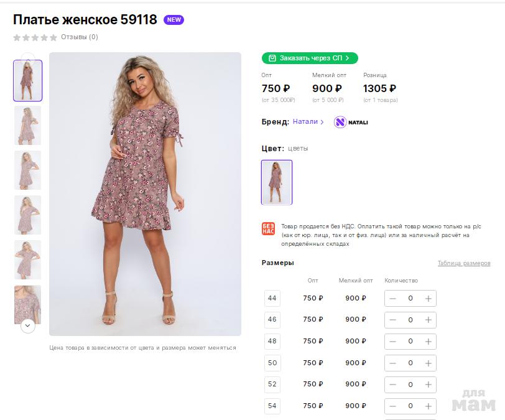Click the plus icon for size 52
This screenshot has height=420, width=505.
428,385
